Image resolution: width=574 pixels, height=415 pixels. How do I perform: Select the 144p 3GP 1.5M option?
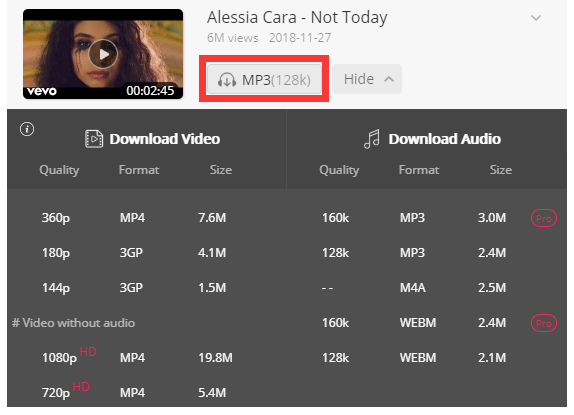click(146, 288)
